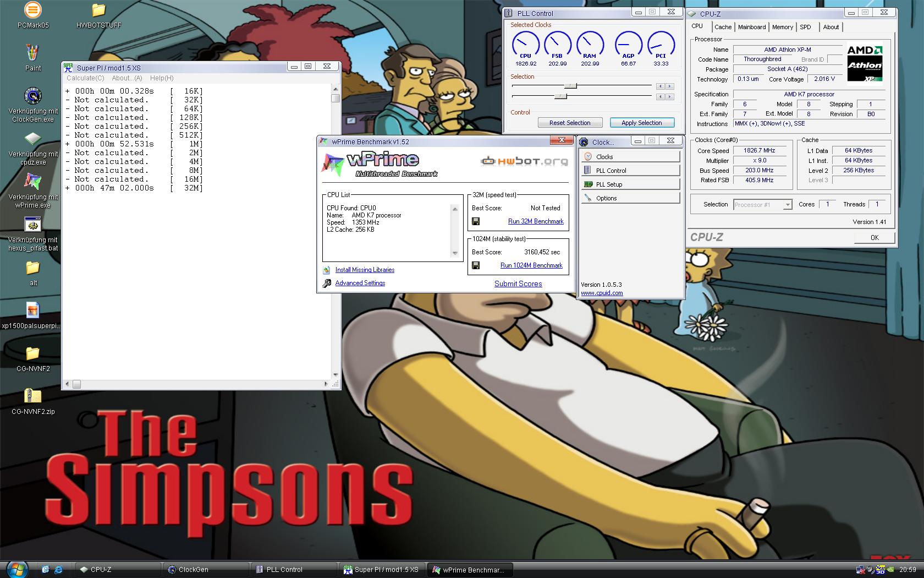This screenshot has height=578, width=924.
Task: Open the Help(H) menu in Super PI
Action: [162, 78]
